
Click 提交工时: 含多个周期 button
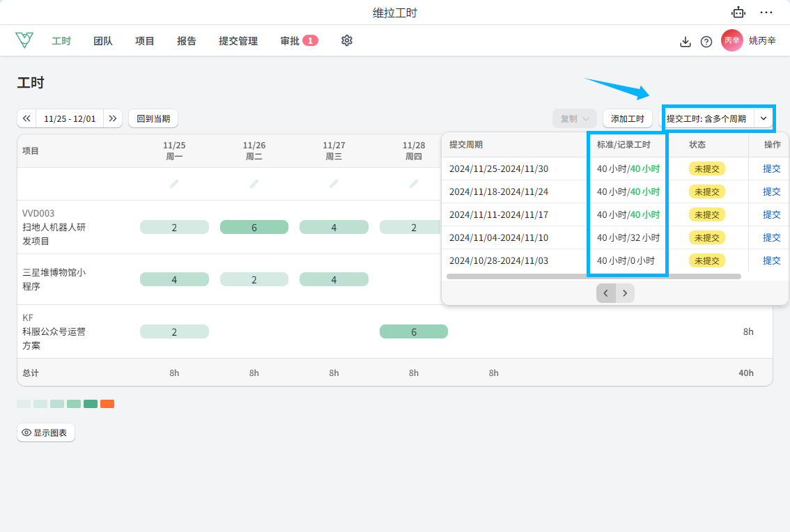(x=706, y=118)
